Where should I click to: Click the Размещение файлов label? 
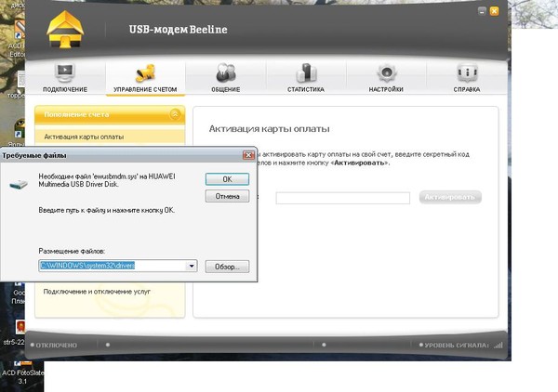tap(72, 251)
